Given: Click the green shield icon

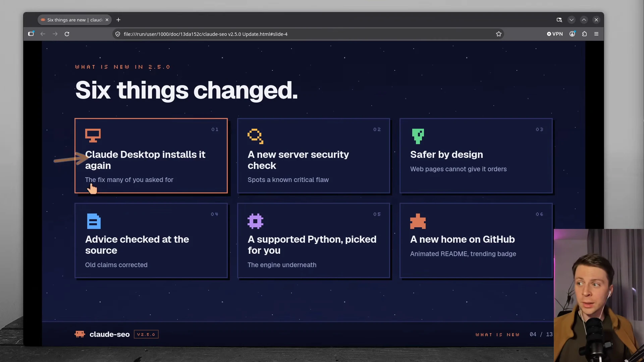Looking at the screenshot, I should pos(418,136).
